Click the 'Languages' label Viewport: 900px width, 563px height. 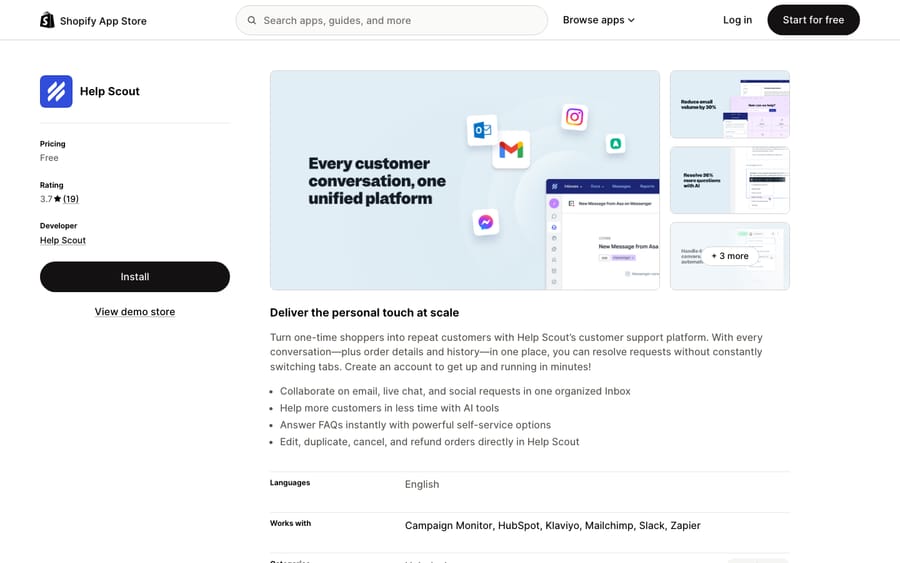click(290, 483)
